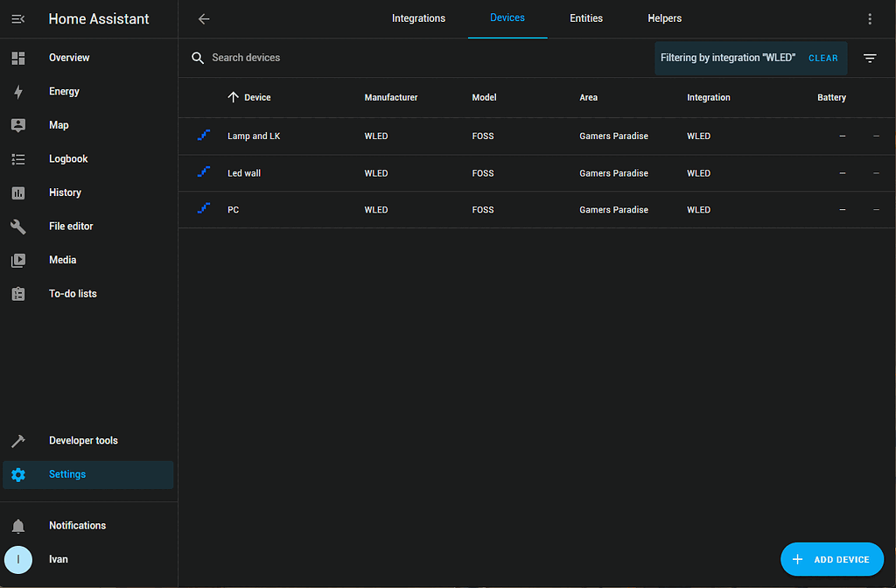This screenshot has height=588, width=896.
Task: Click the Notifications bell icon
Action: point(17,526)
